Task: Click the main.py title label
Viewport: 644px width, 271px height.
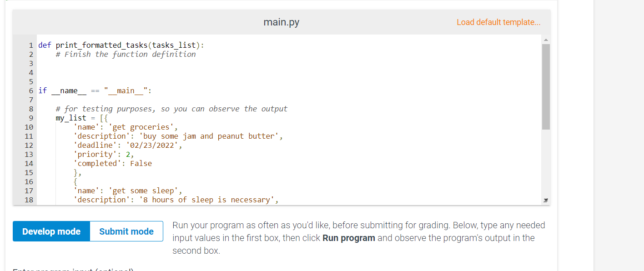Action: [280, 22]
